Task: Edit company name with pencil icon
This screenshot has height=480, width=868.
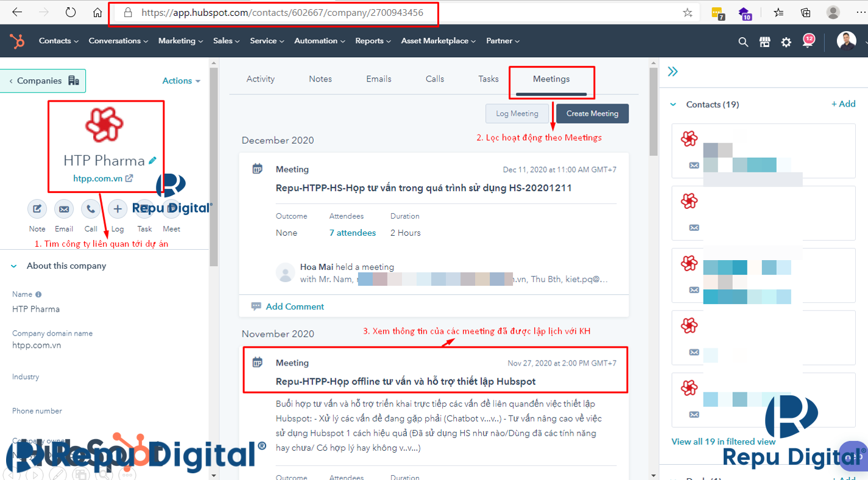Action: [x=152, y=160]
